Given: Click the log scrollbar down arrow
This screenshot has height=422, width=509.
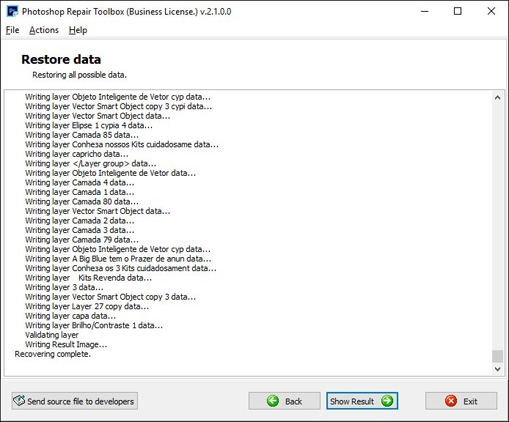Looking at the screenshot, I should click(x=497, y=369).
